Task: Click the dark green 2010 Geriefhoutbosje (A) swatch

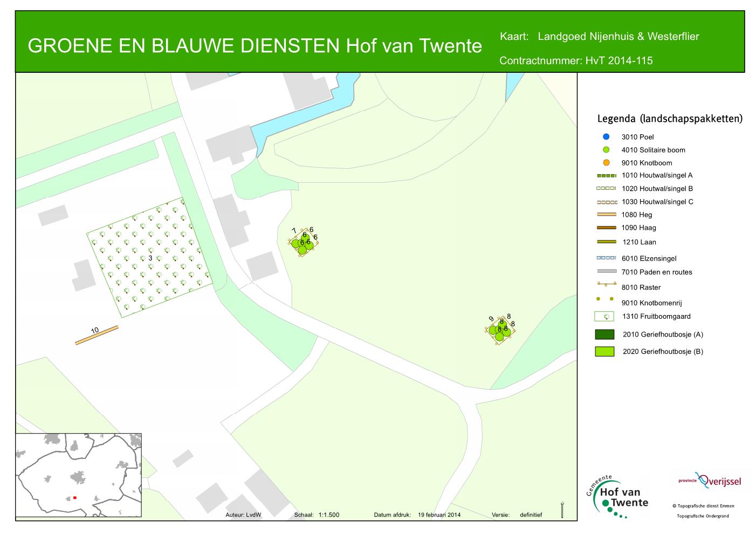Action: pos(605,334)
